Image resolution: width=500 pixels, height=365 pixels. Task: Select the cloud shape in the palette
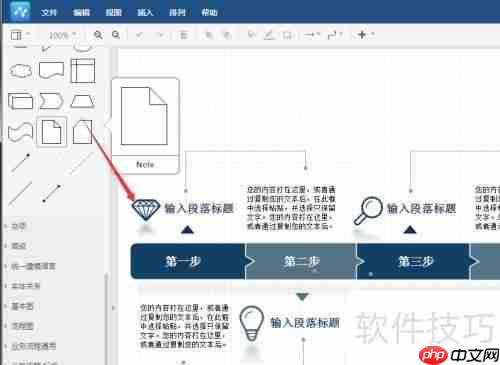coord(21,71)
